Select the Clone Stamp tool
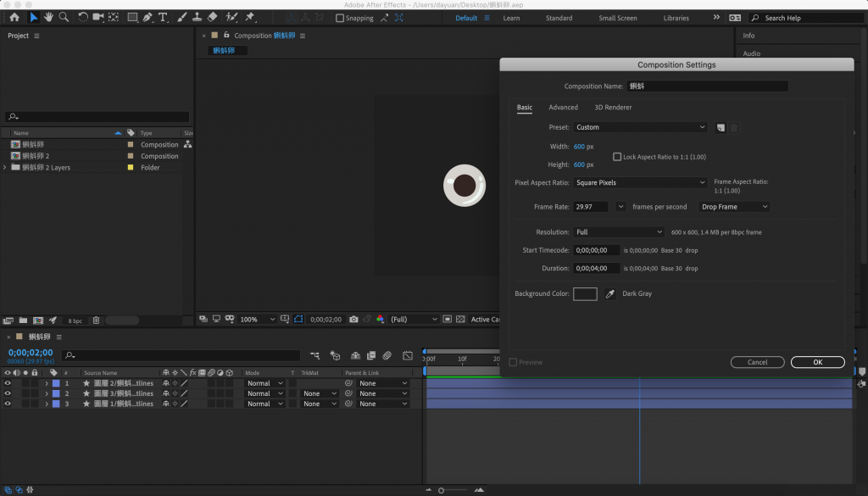This screenshot has height=496, width=868. (197, 17)
